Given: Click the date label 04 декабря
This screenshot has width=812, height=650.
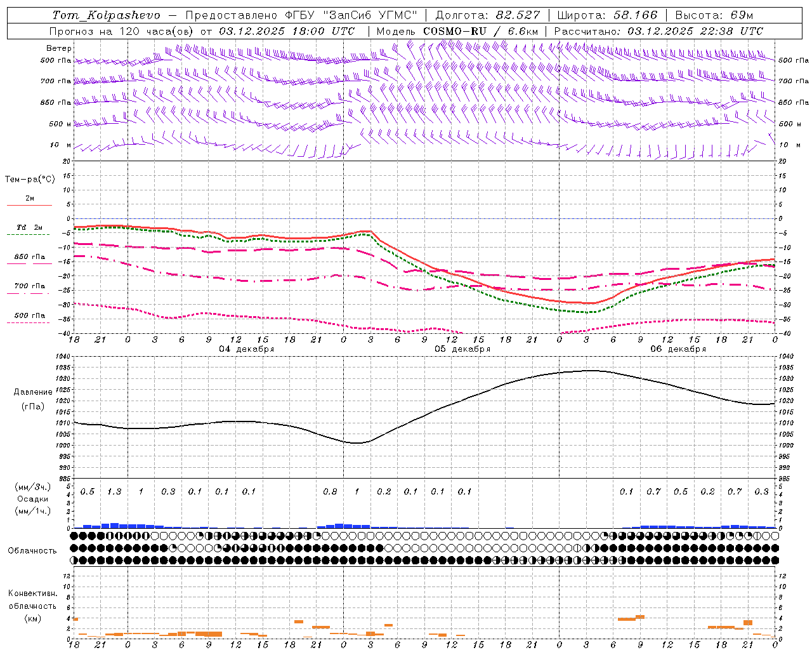Looking at the screenshot, I should click(246, 349).
